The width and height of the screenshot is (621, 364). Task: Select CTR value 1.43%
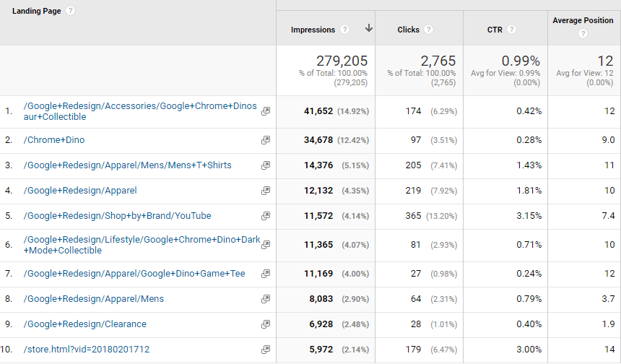tap(529, 165)
